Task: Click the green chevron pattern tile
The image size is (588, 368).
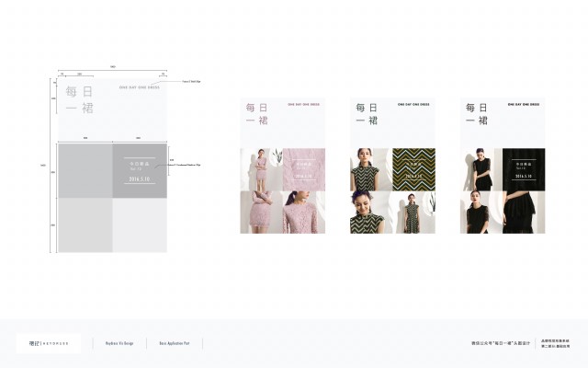Action: (414, 169)
